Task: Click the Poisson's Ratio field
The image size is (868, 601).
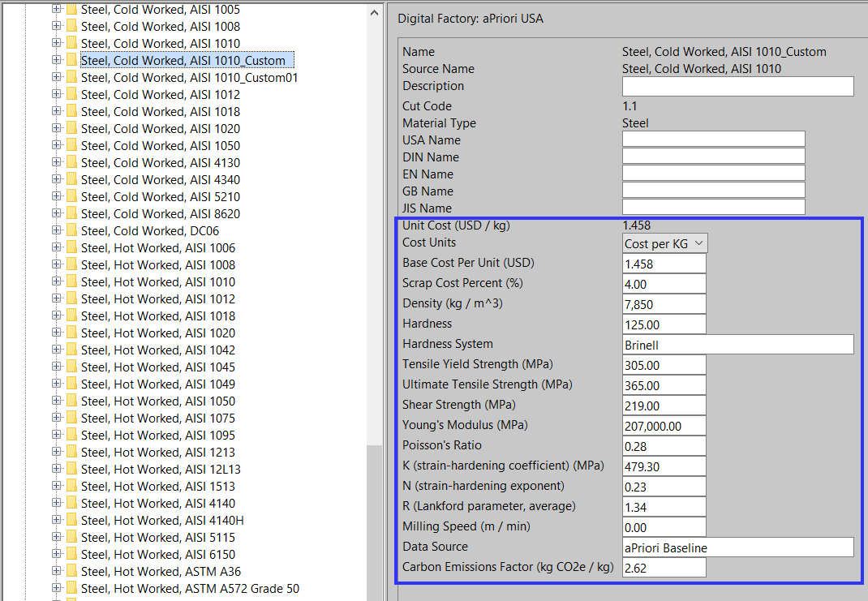Action: pos(664,446)
